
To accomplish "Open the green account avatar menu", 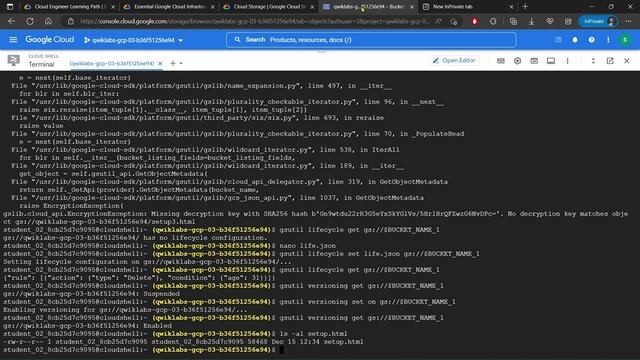I will (625, 40).
